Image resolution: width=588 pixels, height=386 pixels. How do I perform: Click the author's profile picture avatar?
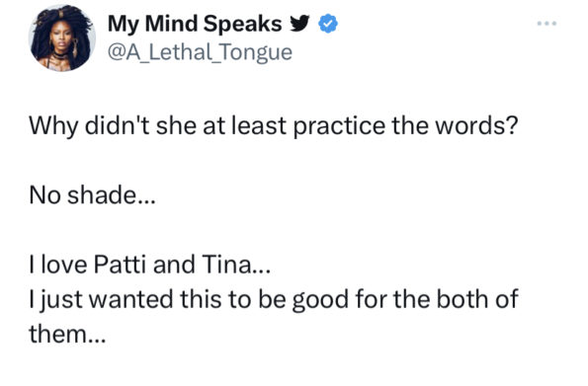tap(62, 38)
